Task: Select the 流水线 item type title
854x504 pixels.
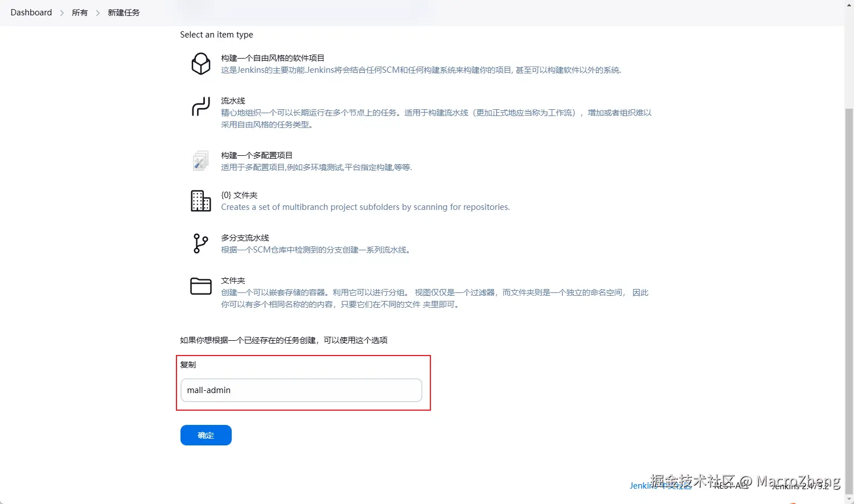Action: [233, 101]
